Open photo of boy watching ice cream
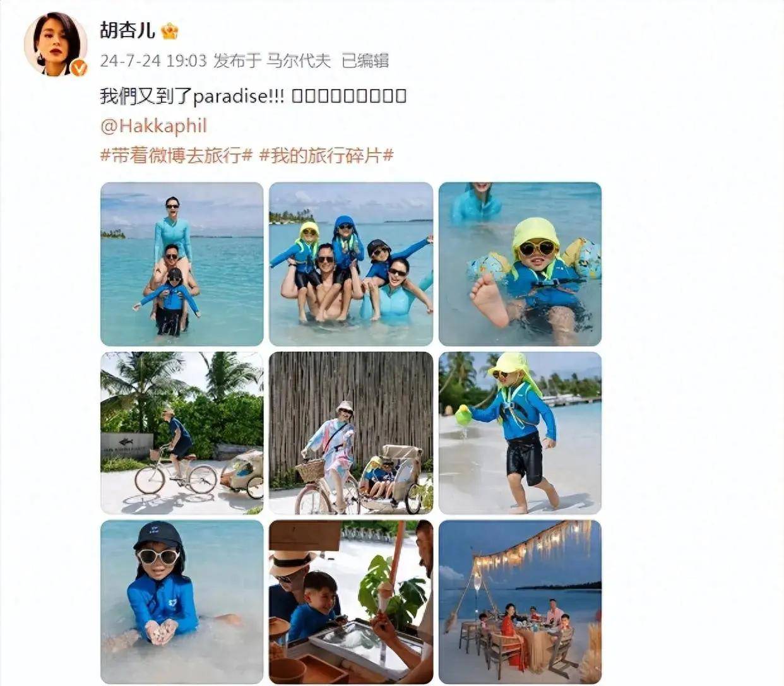Viewport: 784px width, 686px height. point(351,602)
